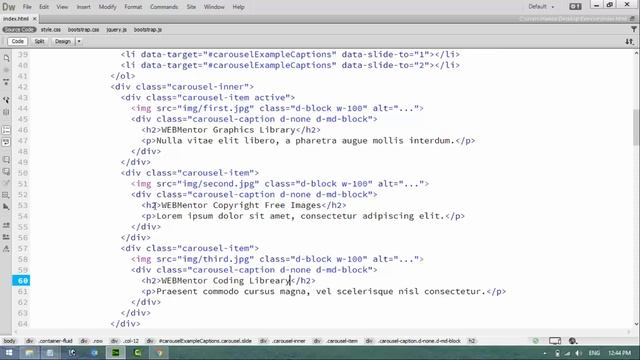Click the preview in browser globe icon
This screenshot has width=640, height=360.
tap(573, 341)
